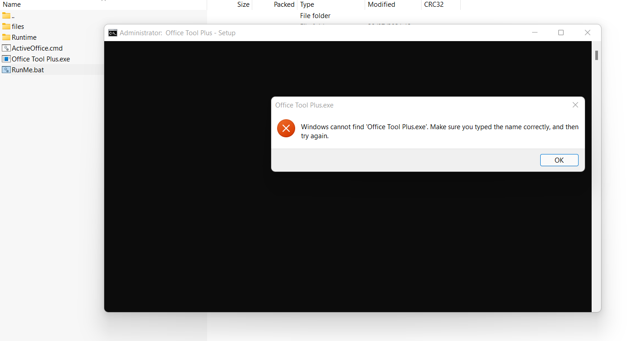The image size is (644, 341).
Task: Click the 'File folder' type cell
Action: click(315, 15)
